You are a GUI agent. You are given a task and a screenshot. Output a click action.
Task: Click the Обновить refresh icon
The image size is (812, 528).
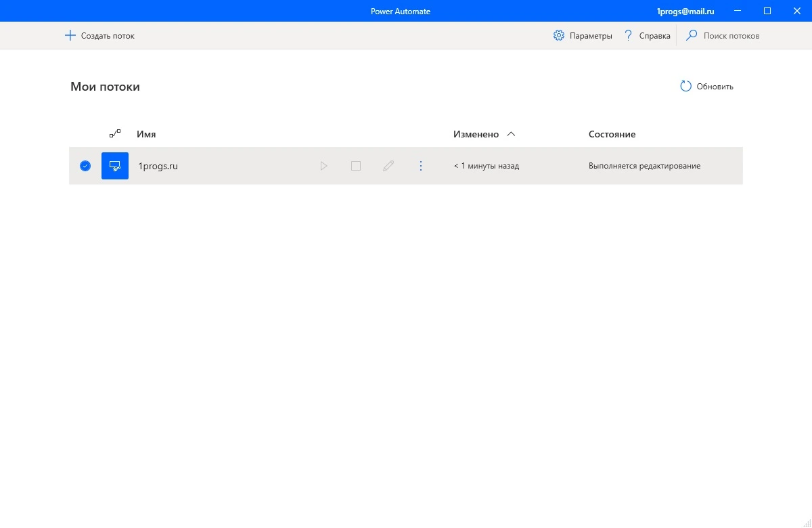[x=685, y=86]
